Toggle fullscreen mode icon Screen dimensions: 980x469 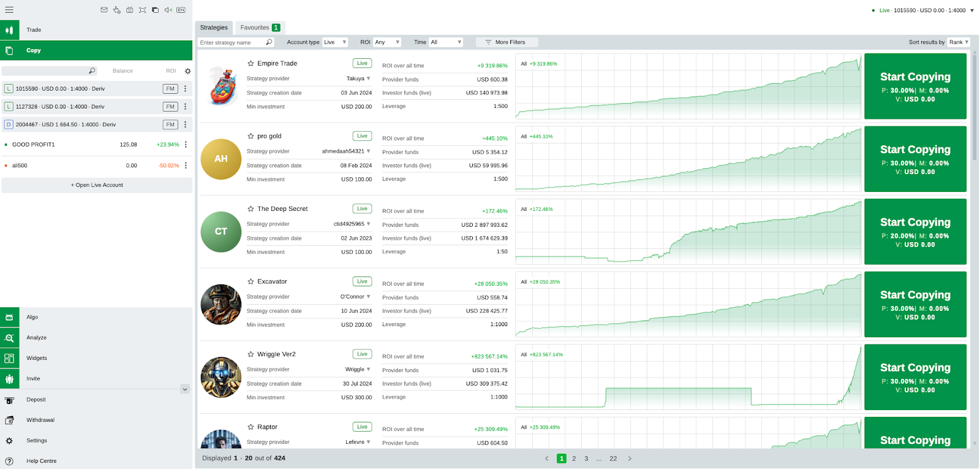click(143, 10)
